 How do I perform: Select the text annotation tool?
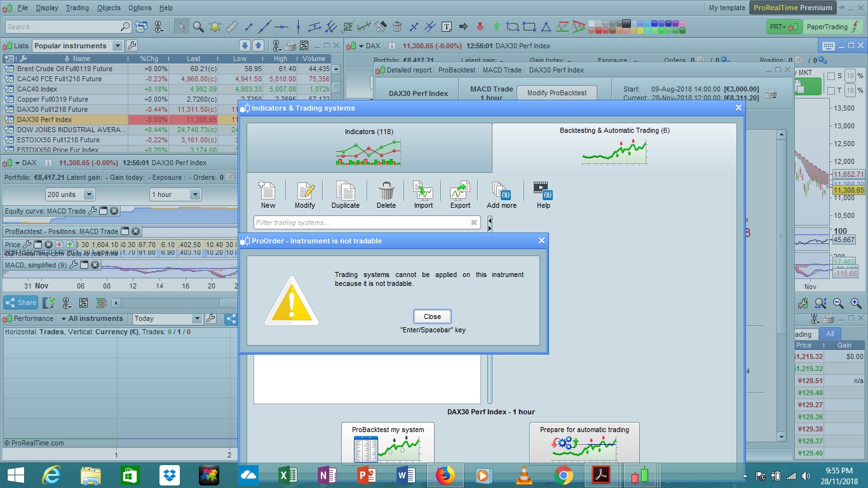(447, 27)
